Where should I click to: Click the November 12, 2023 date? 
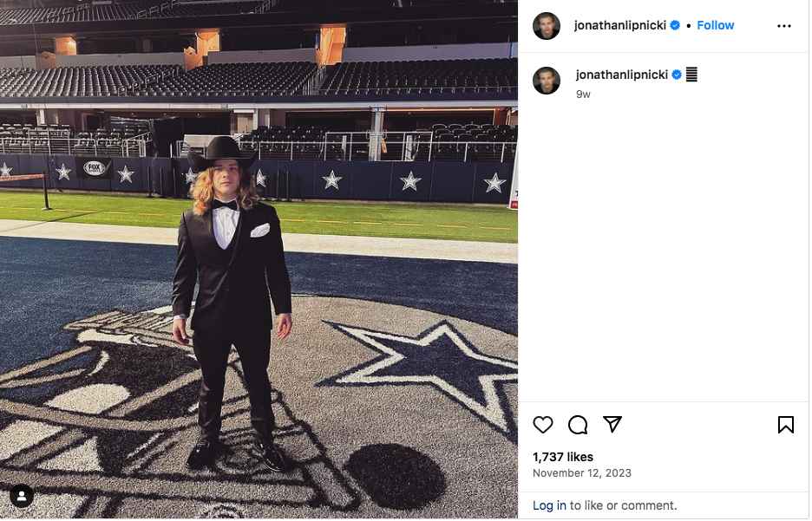click(x=582, y=473)
